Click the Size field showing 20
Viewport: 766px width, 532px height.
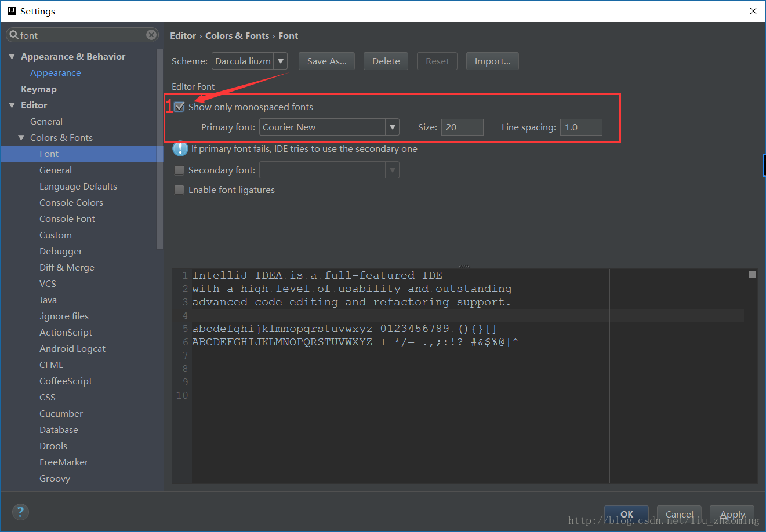coord(462,127)
